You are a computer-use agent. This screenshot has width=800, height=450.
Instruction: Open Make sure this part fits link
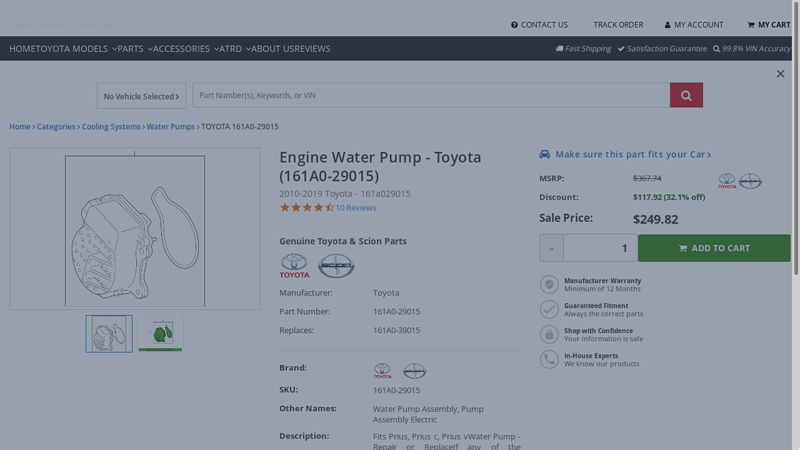[633, 154]
